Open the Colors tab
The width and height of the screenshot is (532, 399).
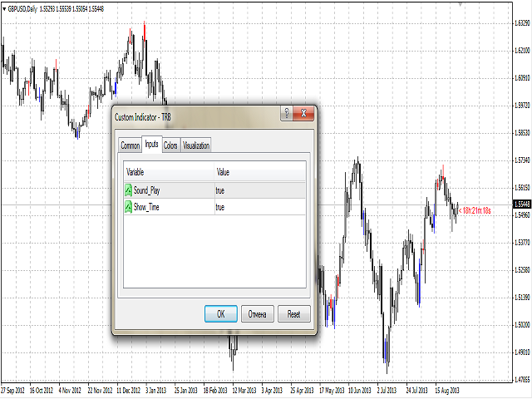(170, 145)
